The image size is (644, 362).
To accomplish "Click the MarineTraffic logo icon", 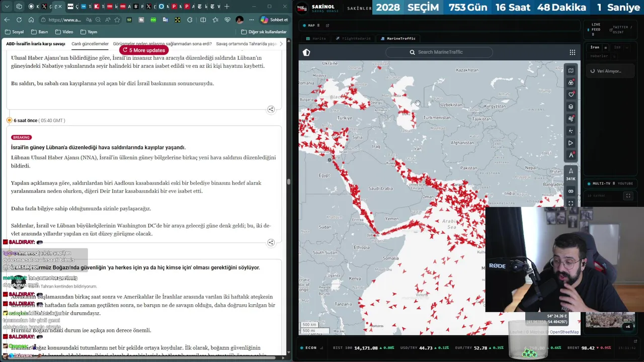I will [x=306, y=52].
